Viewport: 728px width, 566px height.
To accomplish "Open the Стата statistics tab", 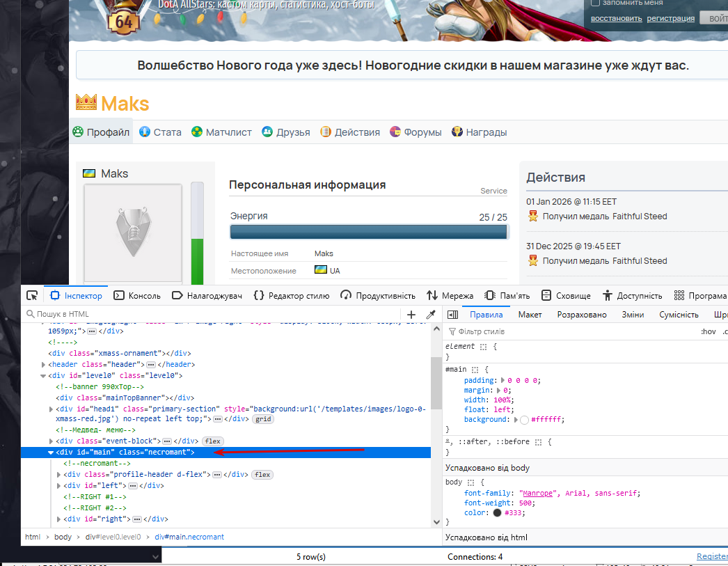I will (x=161, y=132).
